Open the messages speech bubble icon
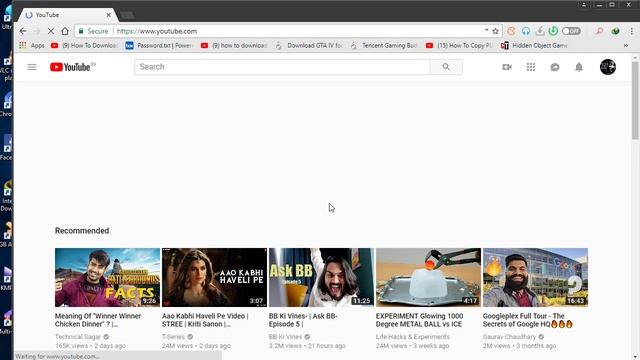This screenshot has width=640, height=360. (555, 67)
